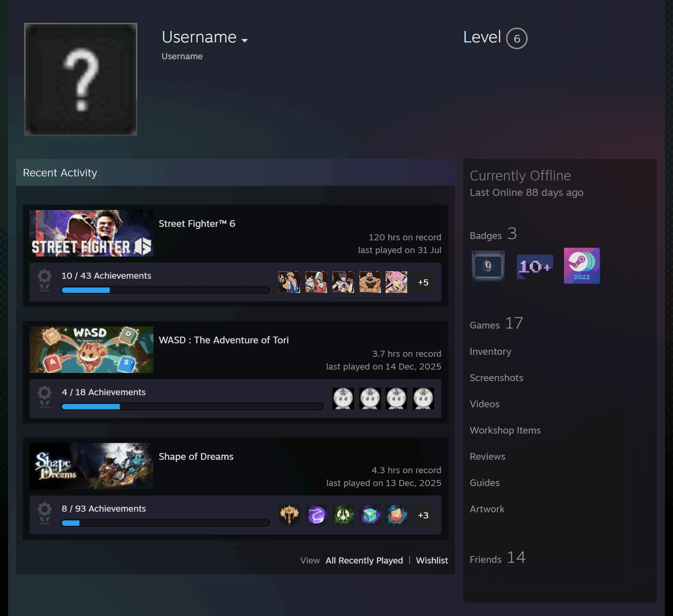The width and height of the screenshot is (673, 616).
Task: Click the profile avatar question mark image
Action: pos(81,79)
